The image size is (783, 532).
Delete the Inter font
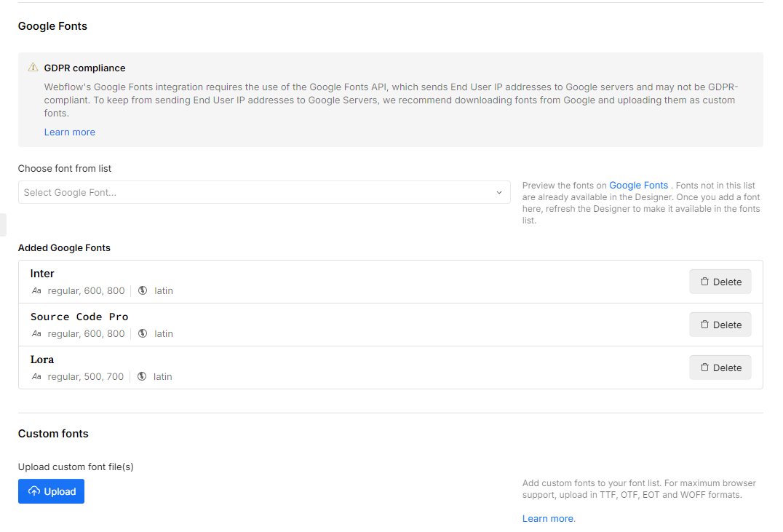coord(720,282)
